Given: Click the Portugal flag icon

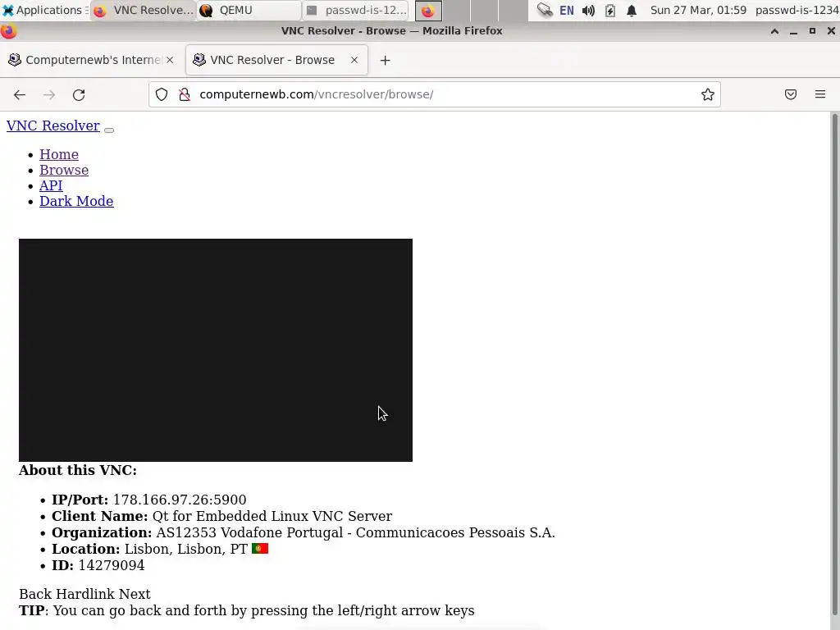Looking at the screenshot, I should pos(260,549).
